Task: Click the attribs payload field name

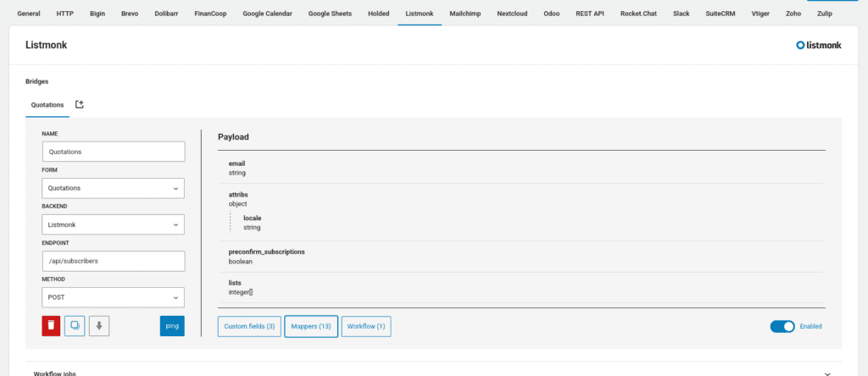Action: click(238, 195)
